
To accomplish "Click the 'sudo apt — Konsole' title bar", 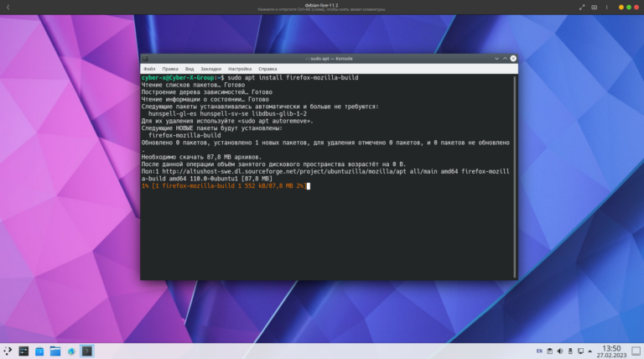I will [x=329, y=59].
